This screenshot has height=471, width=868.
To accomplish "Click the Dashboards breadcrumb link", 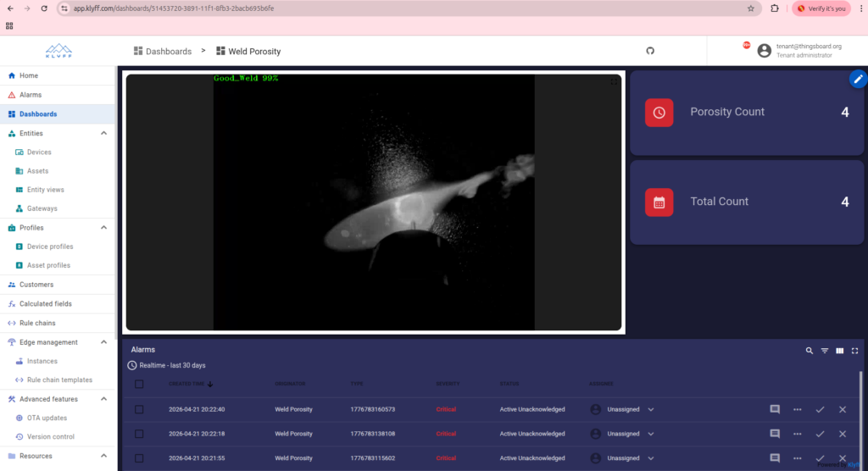I will click(x=168, y=52).
